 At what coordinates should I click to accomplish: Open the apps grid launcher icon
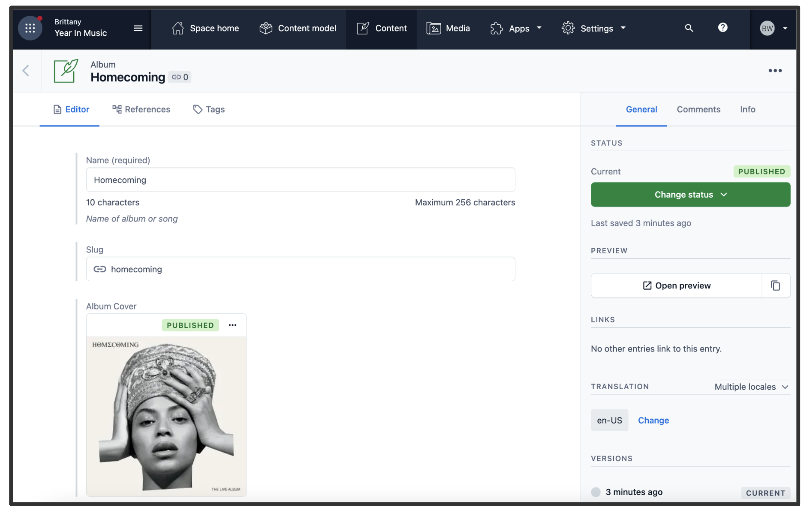30,28
